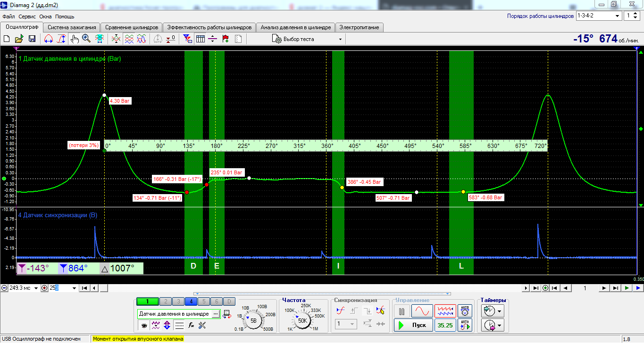
Task: Open sensor selection ellipsis button
Action: 216,314
